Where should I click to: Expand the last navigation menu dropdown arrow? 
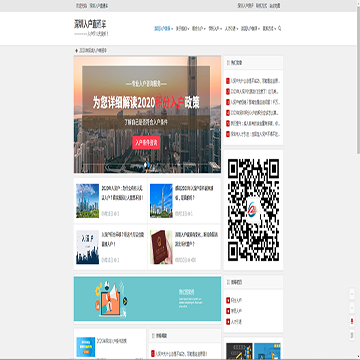[x=276, y=29]
